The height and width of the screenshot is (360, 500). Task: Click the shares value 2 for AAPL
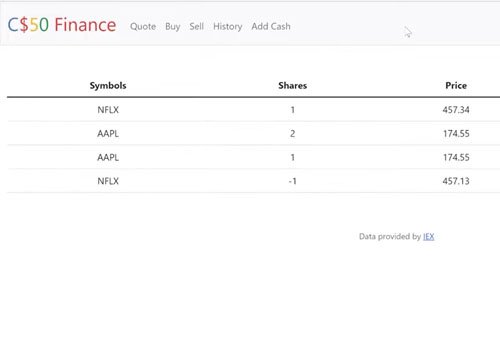pos(293,134)
